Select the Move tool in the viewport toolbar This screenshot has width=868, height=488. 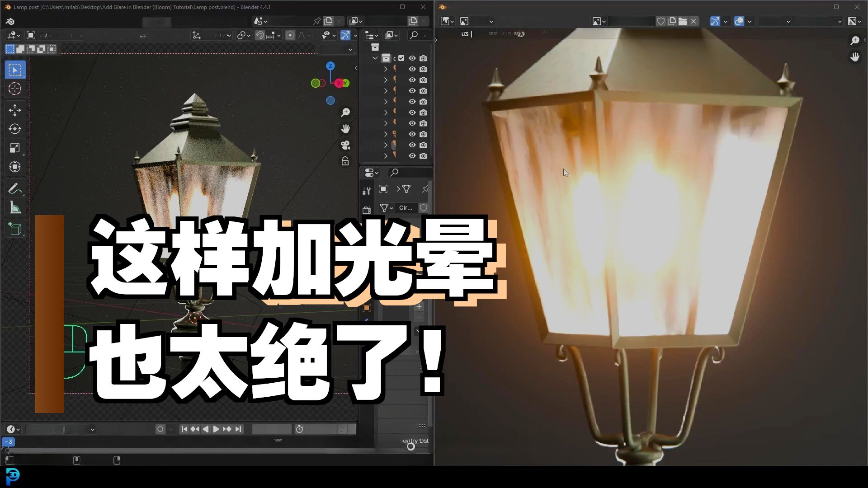(15, 110)
